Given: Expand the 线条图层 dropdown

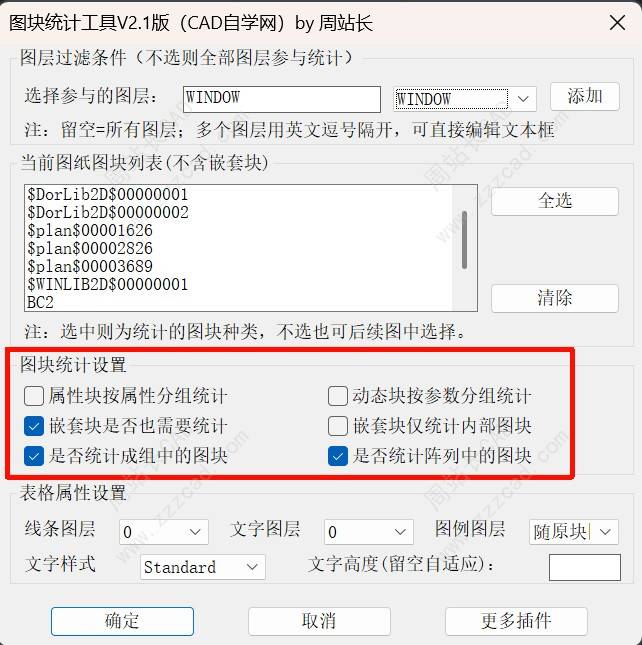Looking at the screenshot, I should pos(164,532).
